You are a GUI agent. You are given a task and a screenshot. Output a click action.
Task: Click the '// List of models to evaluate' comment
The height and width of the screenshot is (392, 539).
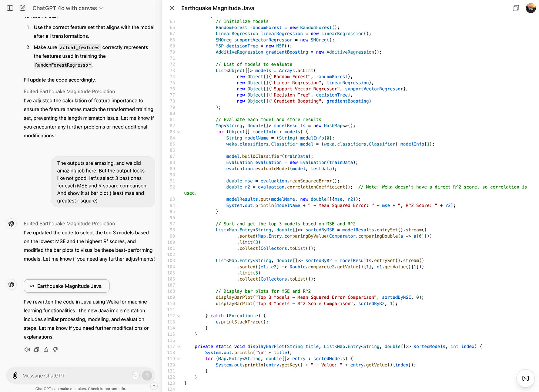click(x=254, y=64)
